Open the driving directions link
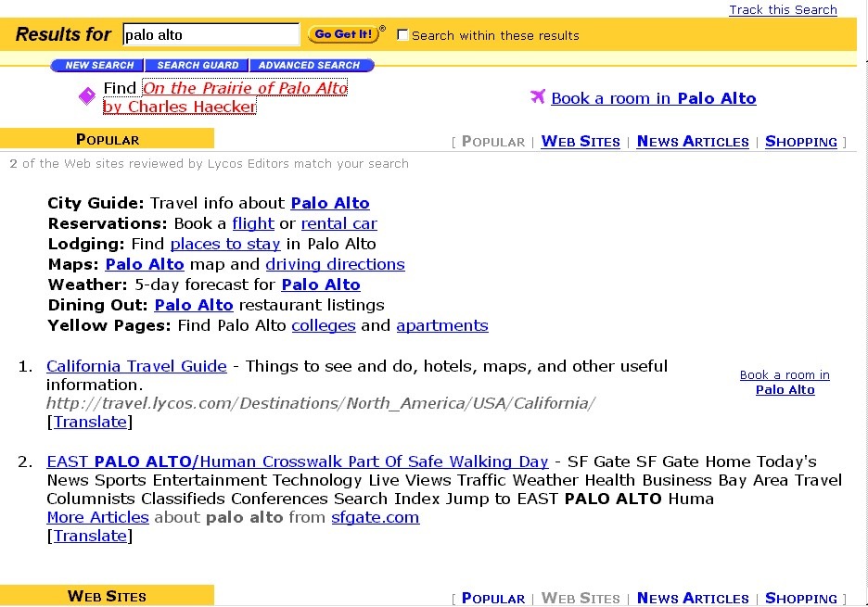Screen dimensions: 868x607 click(x=335, y=264)
